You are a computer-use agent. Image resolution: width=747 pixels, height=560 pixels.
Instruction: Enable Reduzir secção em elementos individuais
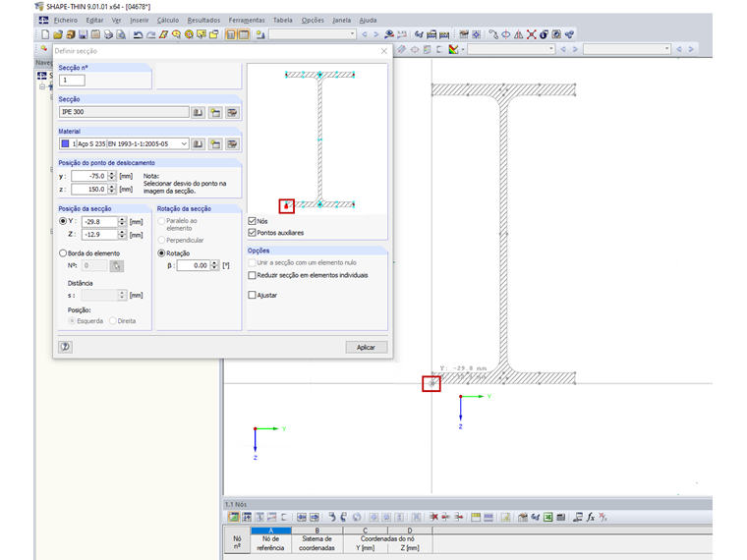click(252, 275)
